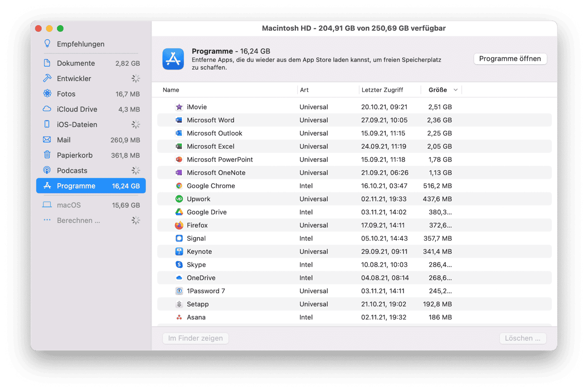Screen dimensions: 588x391
Task: Click the size 186 MB for Asana
Action: pos(441,317)
